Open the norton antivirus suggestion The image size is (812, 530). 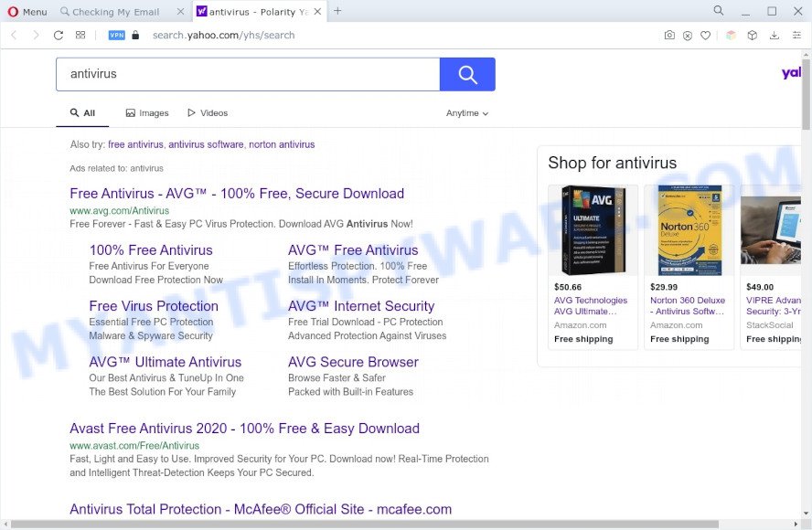tap(282, 144)
